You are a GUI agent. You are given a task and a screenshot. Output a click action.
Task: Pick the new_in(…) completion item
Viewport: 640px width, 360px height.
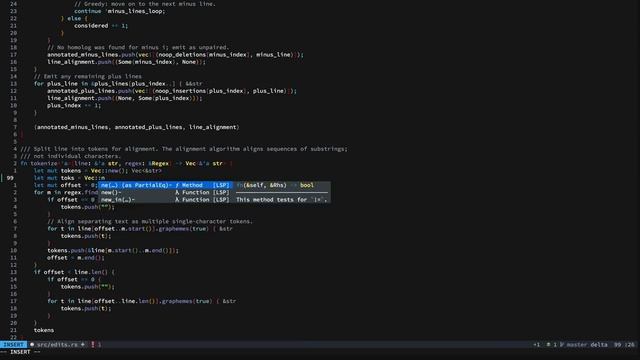(x=165, y=200)
